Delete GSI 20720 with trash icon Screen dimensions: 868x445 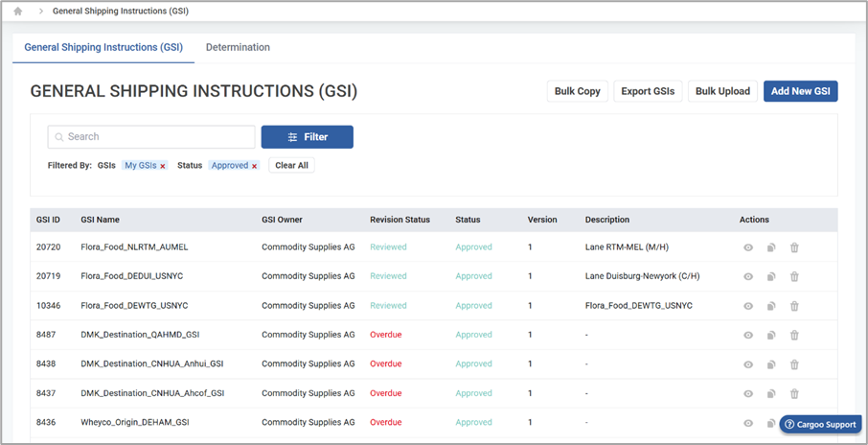click(794, 247)
